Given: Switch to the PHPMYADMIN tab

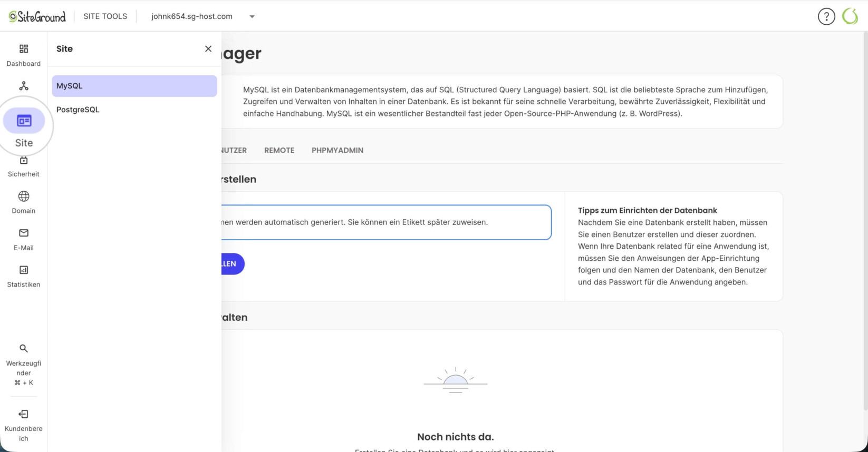Looking at the screenshot, I should pos(337,150).
